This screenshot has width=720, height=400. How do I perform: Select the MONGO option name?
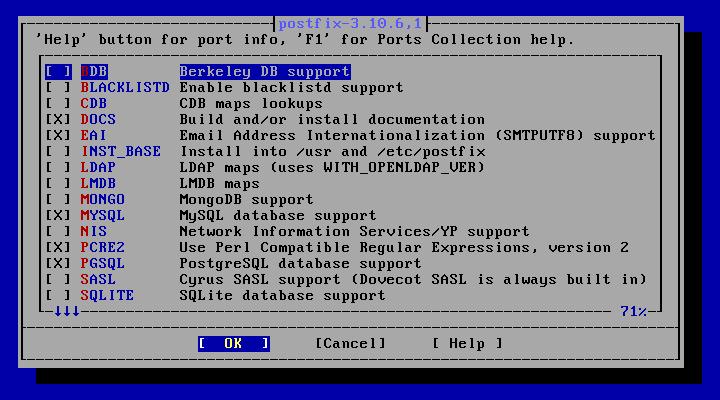103,200
